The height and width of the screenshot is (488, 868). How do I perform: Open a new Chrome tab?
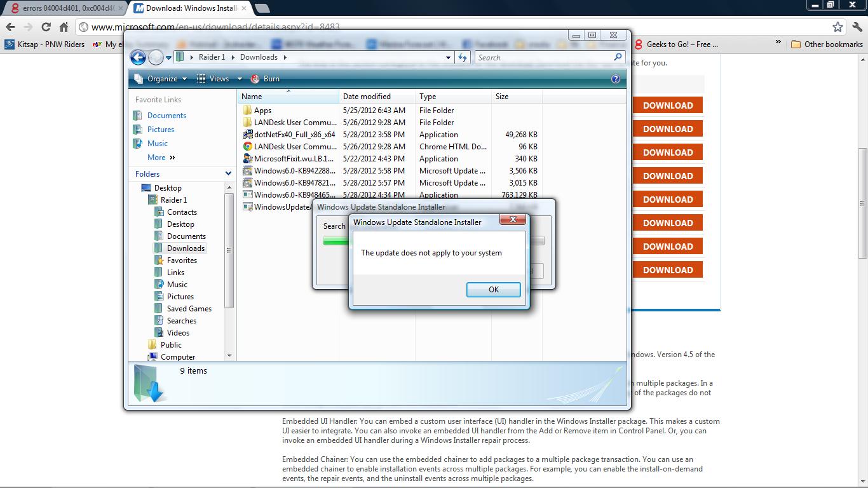point(262,8)
